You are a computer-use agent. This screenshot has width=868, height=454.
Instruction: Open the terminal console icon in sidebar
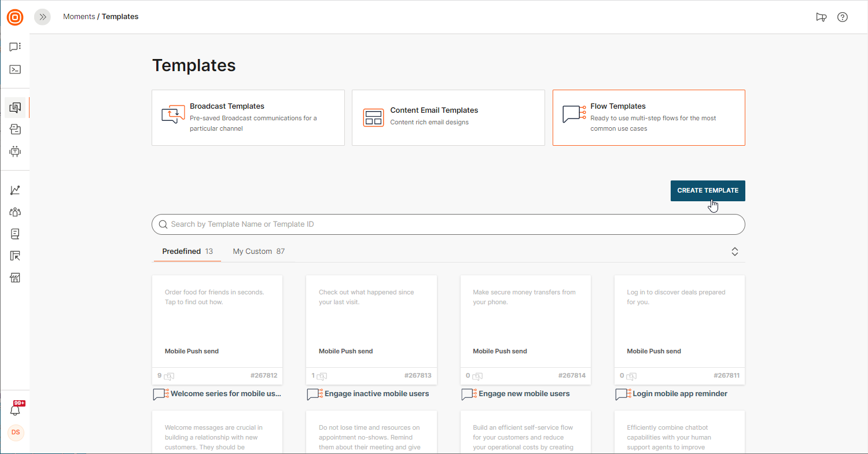pyautogui.click(x=15, y=69)
